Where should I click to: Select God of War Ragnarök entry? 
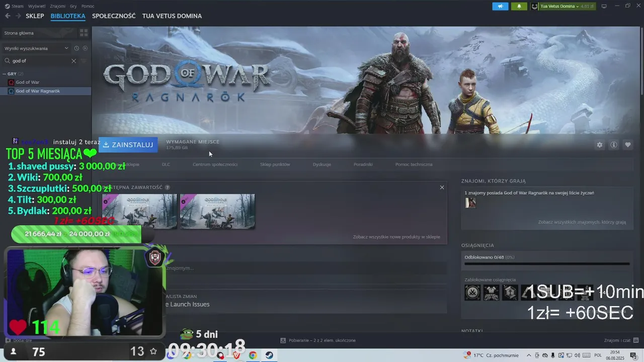coord(45,91)
